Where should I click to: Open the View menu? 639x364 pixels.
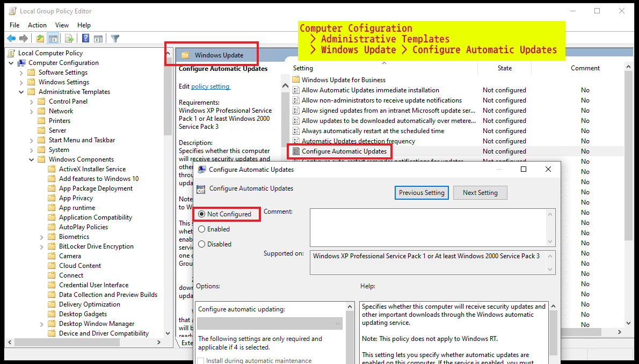pos(62,25)
